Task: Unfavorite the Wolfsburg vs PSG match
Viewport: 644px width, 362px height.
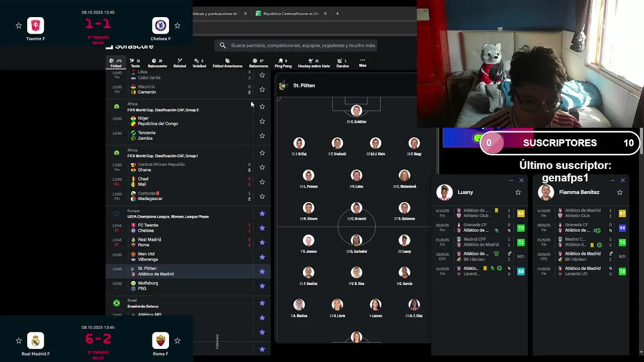Action: [262, 286]
